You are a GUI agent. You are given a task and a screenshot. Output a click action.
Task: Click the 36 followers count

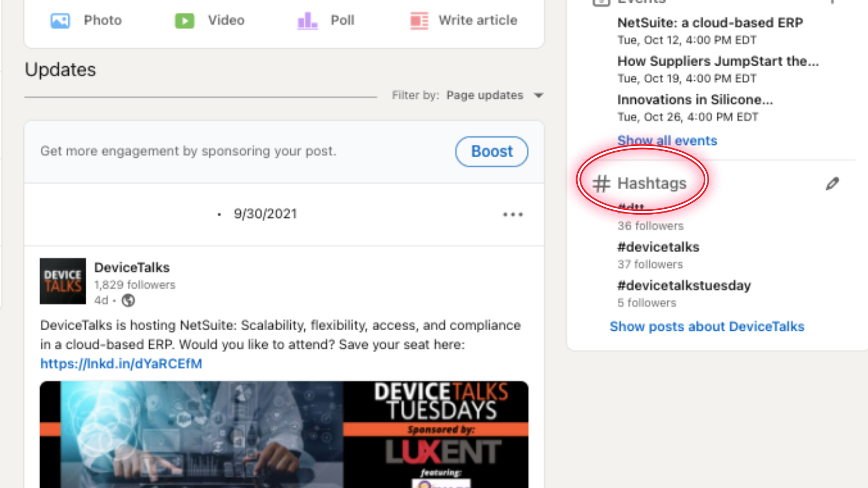point(650,226)
